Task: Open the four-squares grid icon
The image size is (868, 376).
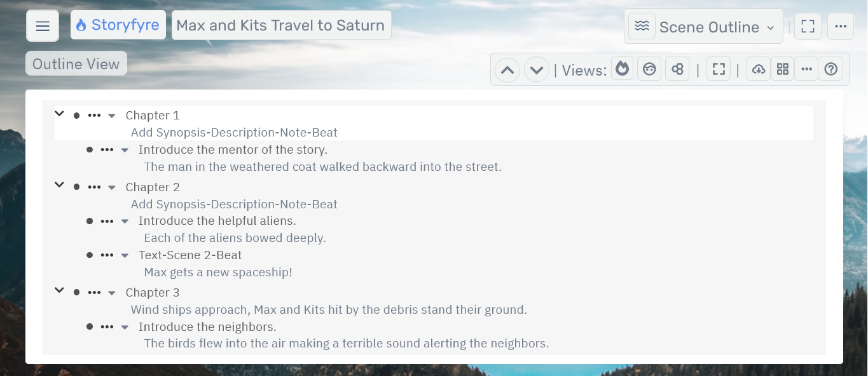Action: [x=783, y=69]
